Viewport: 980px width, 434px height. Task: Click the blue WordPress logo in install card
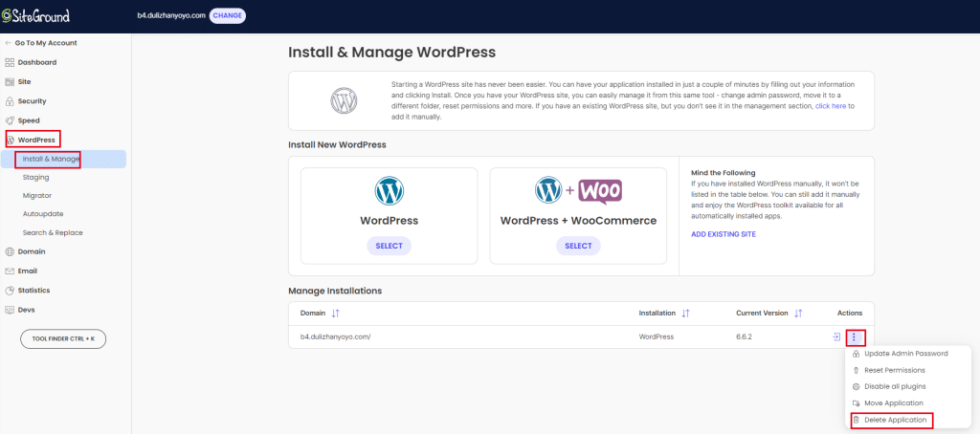click(389, 191)
